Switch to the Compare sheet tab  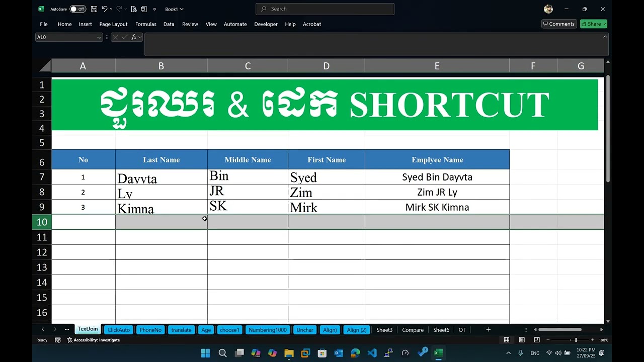[x=413, y=330]
